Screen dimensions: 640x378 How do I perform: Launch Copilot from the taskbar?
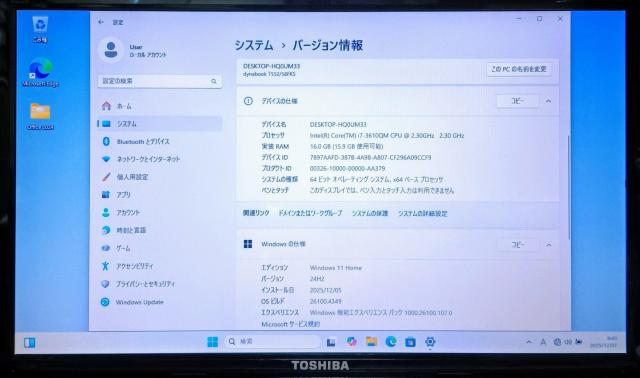pos(351,342)
